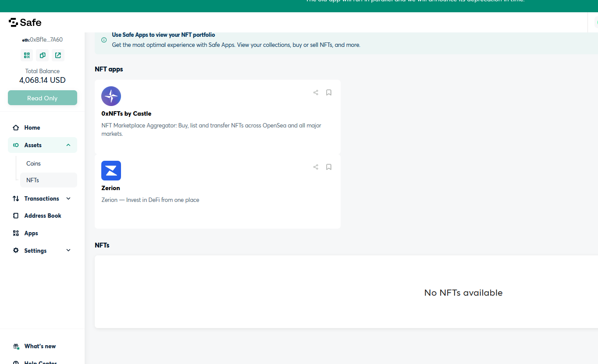Bookmark the 0xNFTs by Castle app
The image size is (598, 364).
[x=329, y=92]
